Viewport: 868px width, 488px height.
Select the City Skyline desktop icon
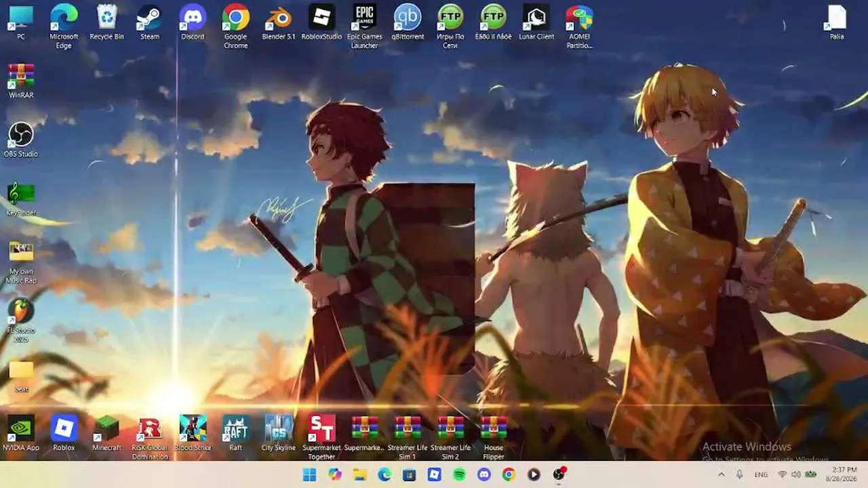pos(279,434)
